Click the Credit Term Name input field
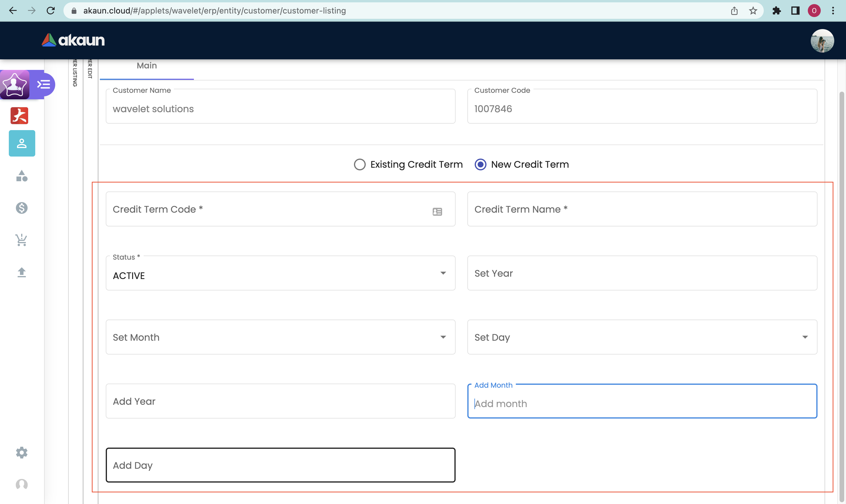The image size is (846, 504). 642,209
